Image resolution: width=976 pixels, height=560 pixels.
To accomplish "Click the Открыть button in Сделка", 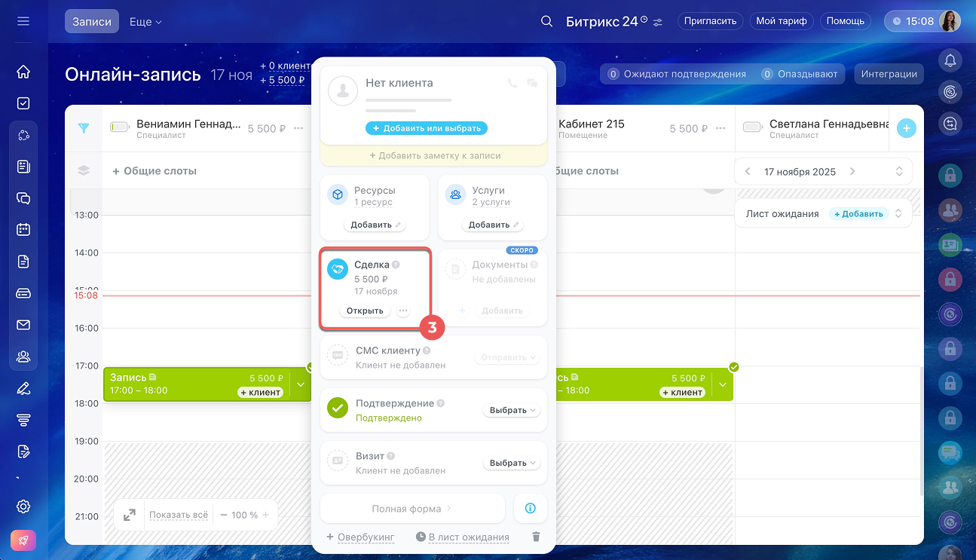I will (x=365, y=311).
